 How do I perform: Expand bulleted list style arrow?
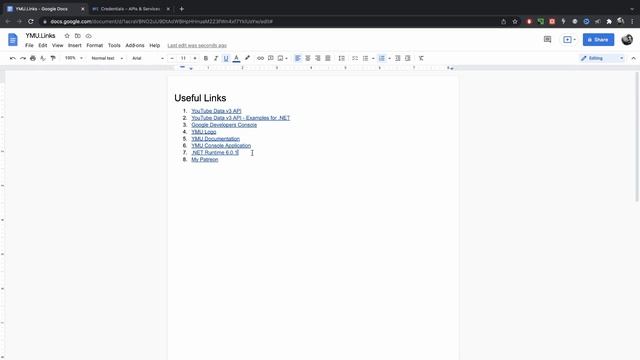(373, 58)
